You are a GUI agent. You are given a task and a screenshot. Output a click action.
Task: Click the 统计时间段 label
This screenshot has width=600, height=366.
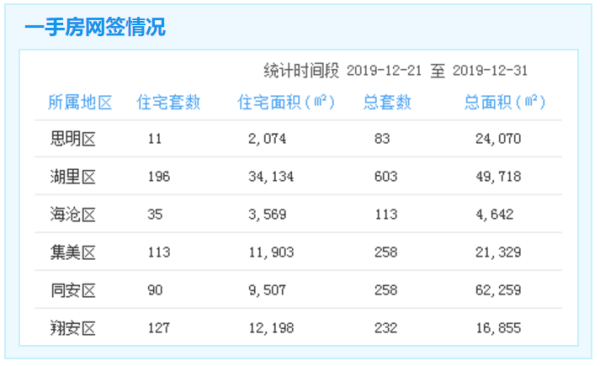click(x=301, y=71)
